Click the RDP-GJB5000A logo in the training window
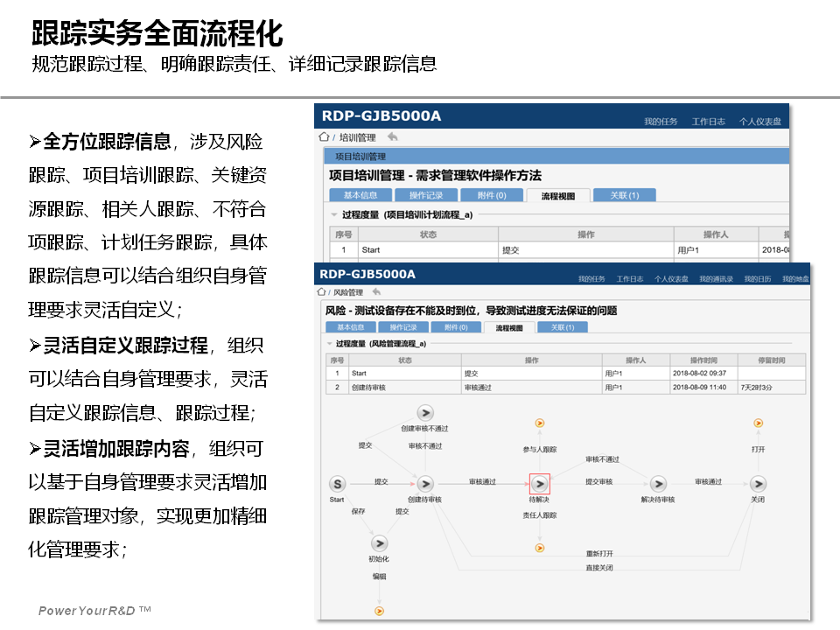Screen dimensions: 840x630 381,115
